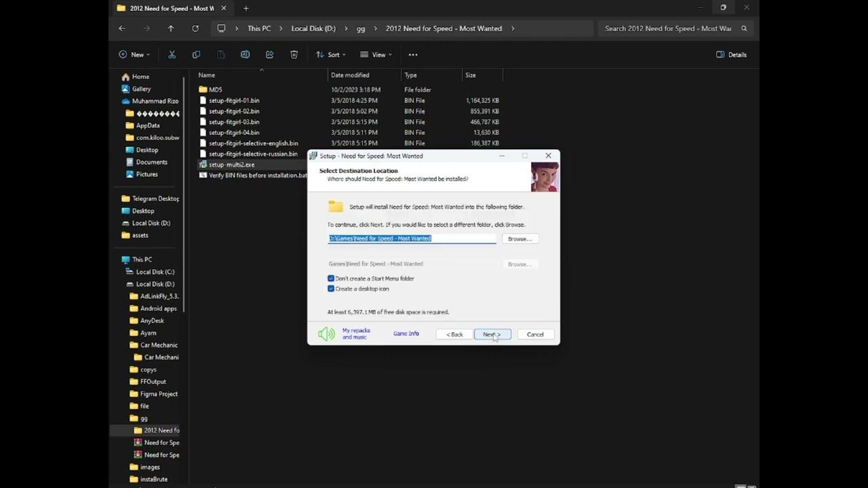The width and height of the screenshot is (868, 488).
Task: Open the See more three-dots menu
Action: click(412, 54)
